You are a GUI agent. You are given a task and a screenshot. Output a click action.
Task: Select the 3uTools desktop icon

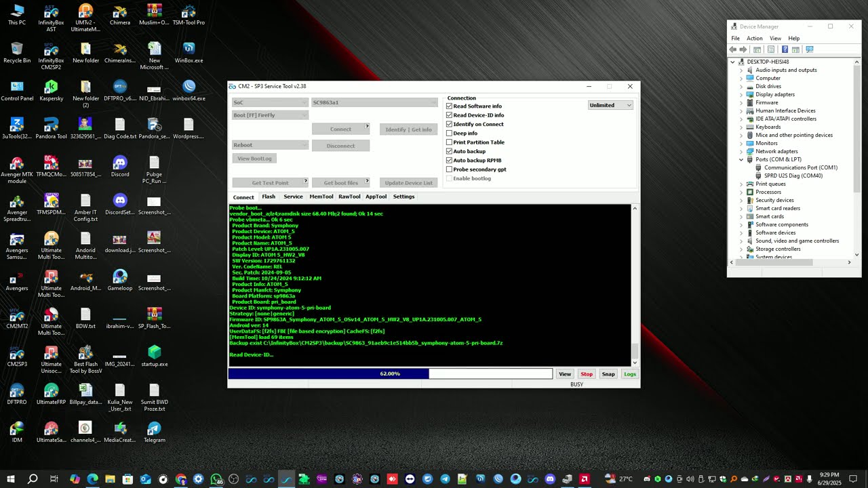click(x=17, y=129)
